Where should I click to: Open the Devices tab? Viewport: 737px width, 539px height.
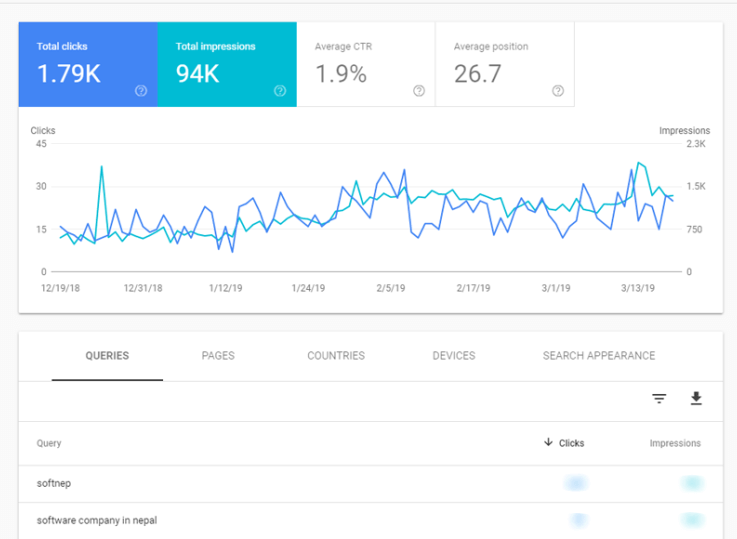tap(453, 356)
